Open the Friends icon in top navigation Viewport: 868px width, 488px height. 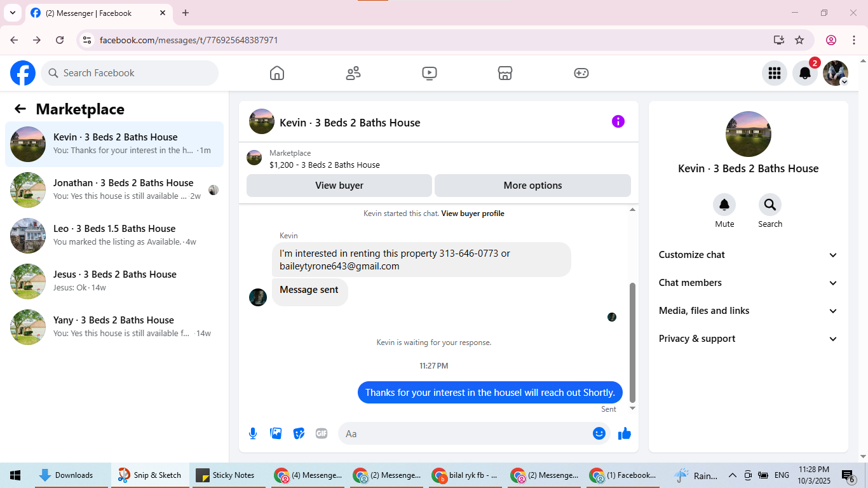353,73
